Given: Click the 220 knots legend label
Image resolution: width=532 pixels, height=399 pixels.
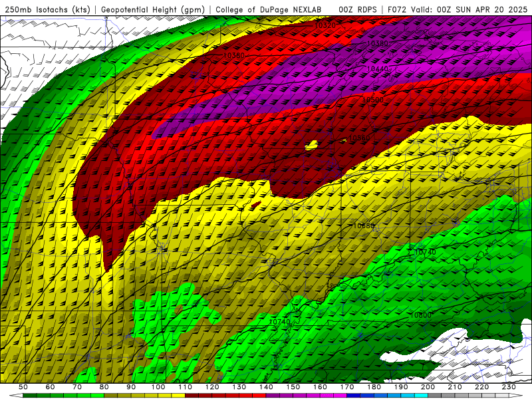Looking at the screenshot, I should point(481,387).
